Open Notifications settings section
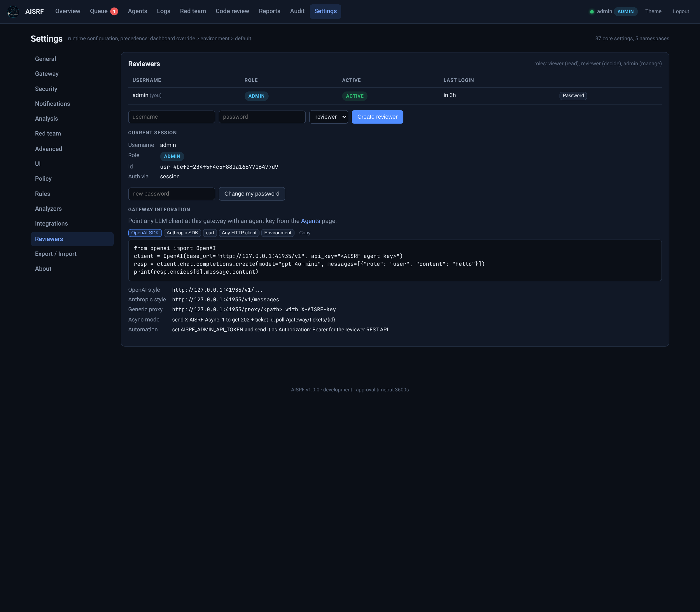Screen dimensions: 700x612 72,104
